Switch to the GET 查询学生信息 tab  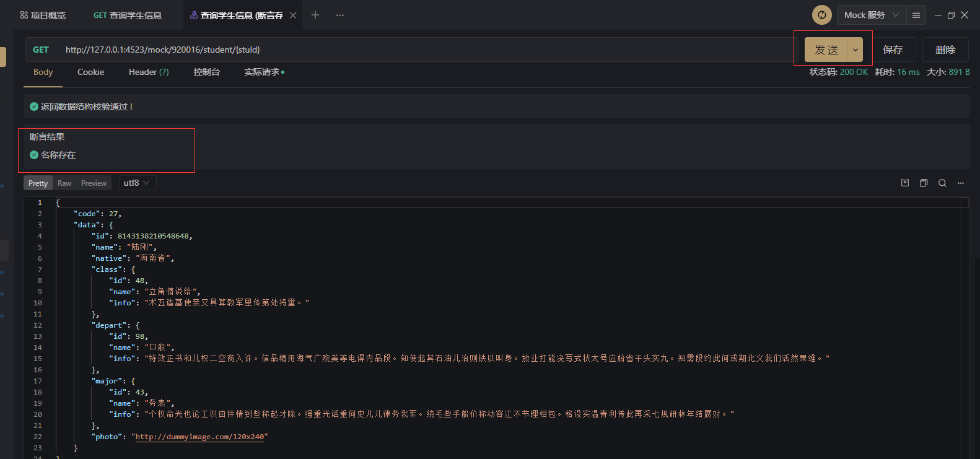point(128,15)
